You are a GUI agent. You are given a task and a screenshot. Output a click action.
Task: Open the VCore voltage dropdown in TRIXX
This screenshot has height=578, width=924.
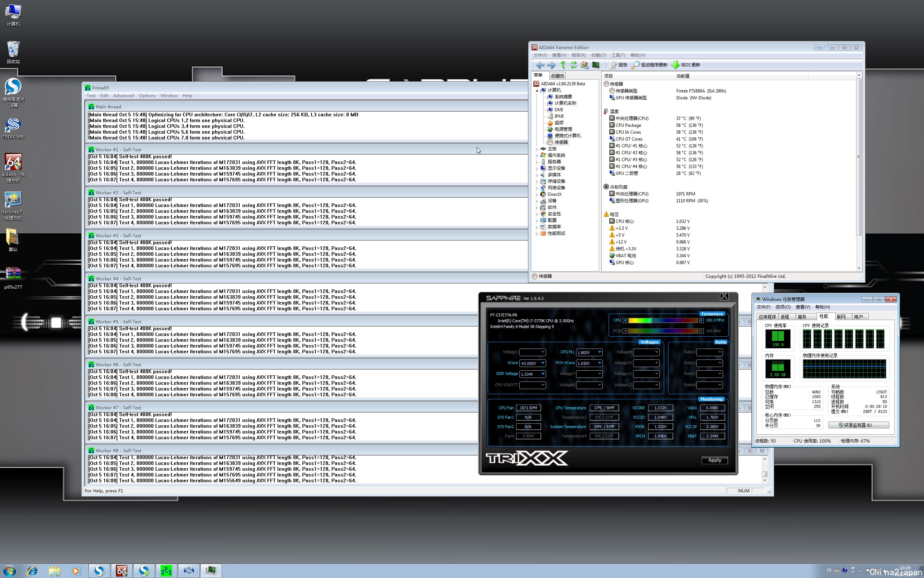tap(542, 363)
